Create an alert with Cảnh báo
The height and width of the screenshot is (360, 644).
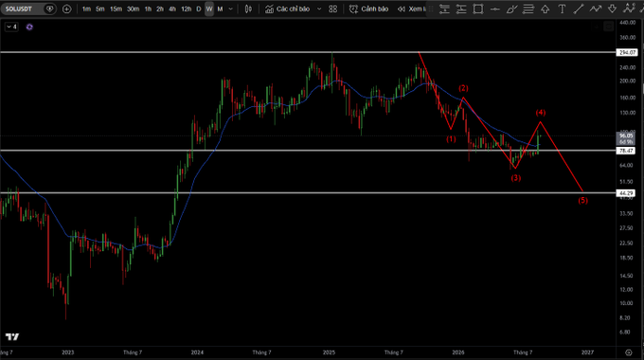[x=368, y=9]
